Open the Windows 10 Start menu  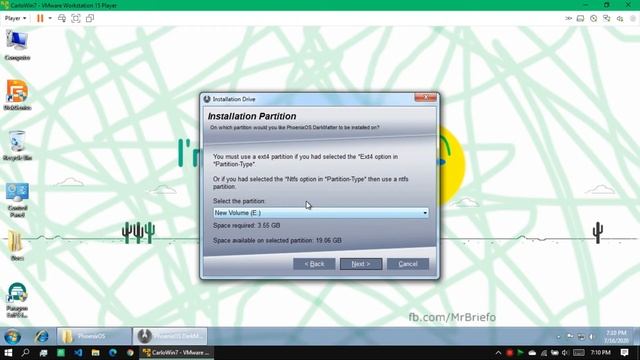[x=8, y=353]
